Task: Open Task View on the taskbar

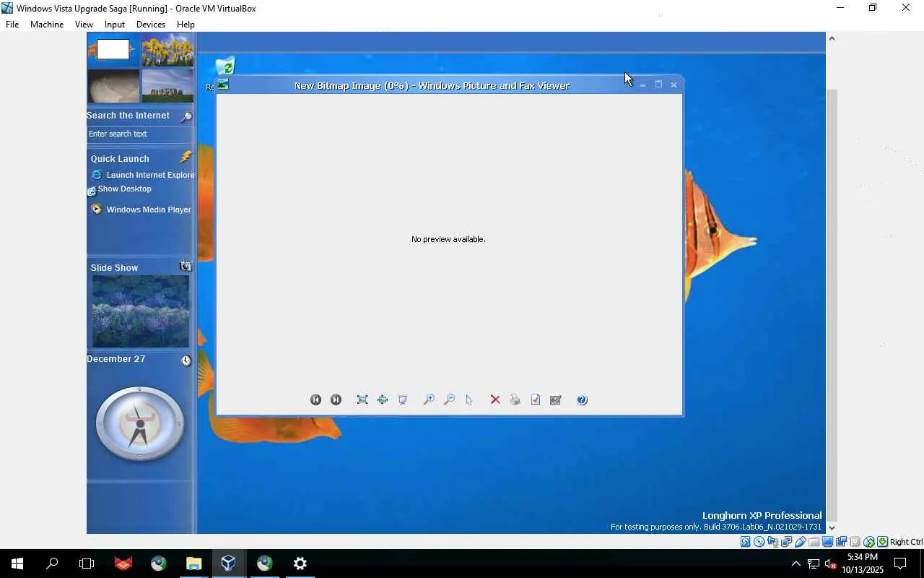Action: click(x=87, y=564)
